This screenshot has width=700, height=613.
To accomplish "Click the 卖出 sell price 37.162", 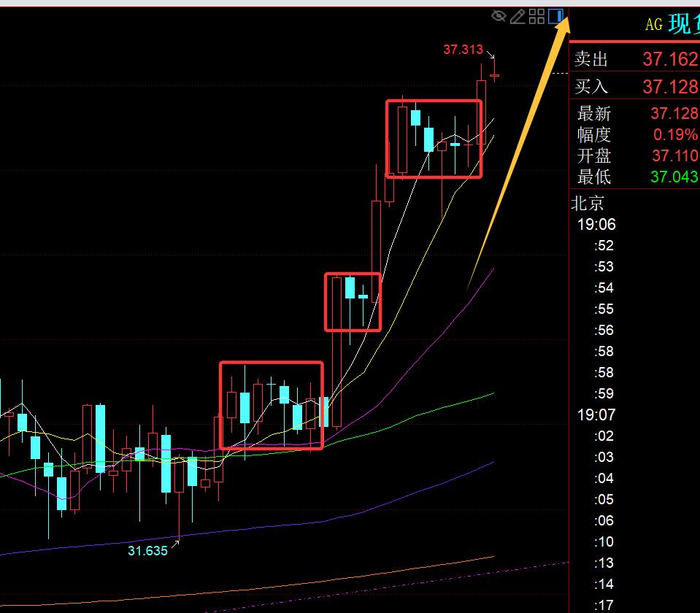I will coord(669,59).
